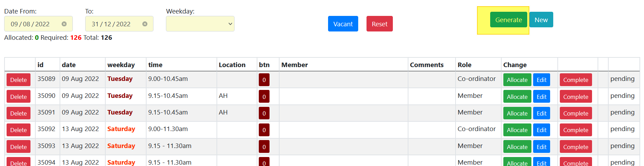Click the Vacant button
The width and height of the screenshot is (644, 166).
pos(343,24)
